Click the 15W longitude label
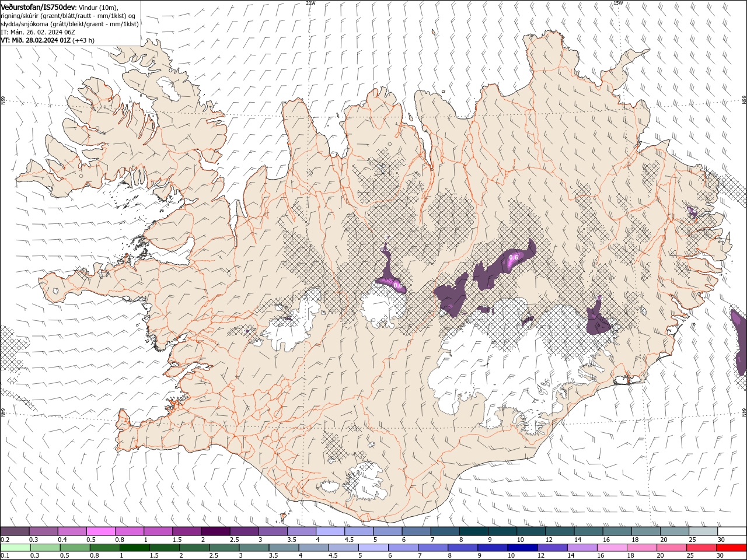The height and width of the screenshot is (560, 747). (x=618, y=2)
